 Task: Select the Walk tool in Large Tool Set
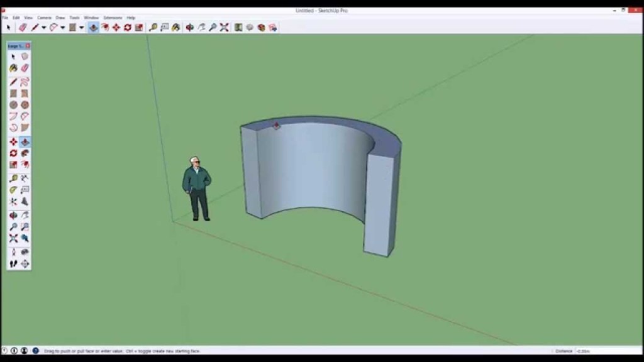[13, 263]
